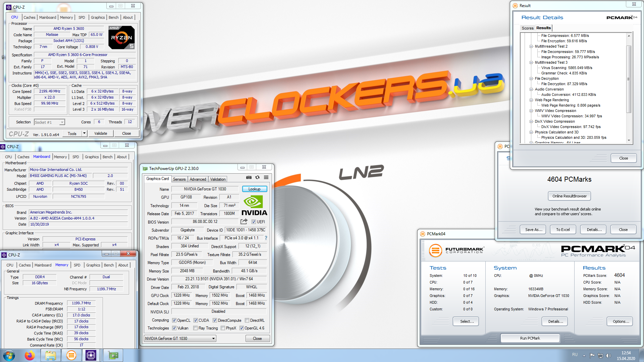Launch Firefox from the taskbar
This screenshot has height=362, width=644.
coord(30,355)
